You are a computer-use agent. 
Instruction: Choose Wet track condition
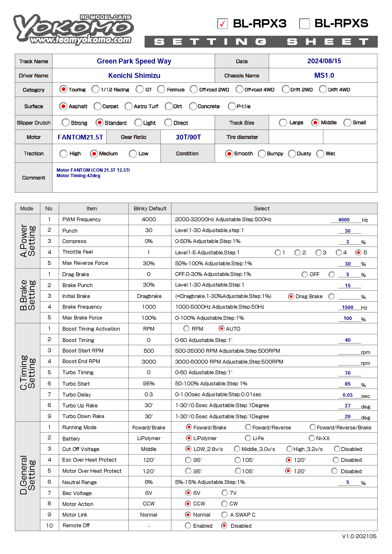pyautogui.click(x=320, y=153)
